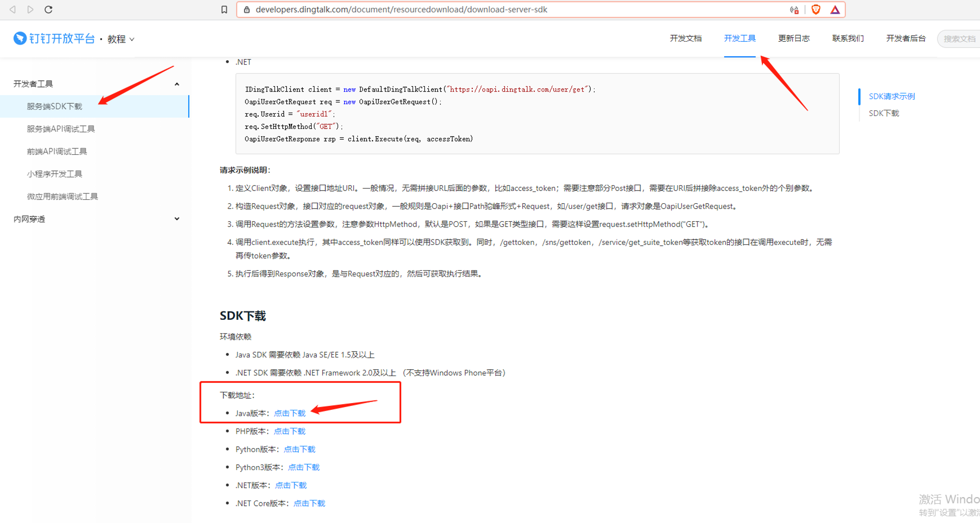Click step 1 定义Client对象 text
Viewport: 980px width, 523px height.
tap(524, 188)
